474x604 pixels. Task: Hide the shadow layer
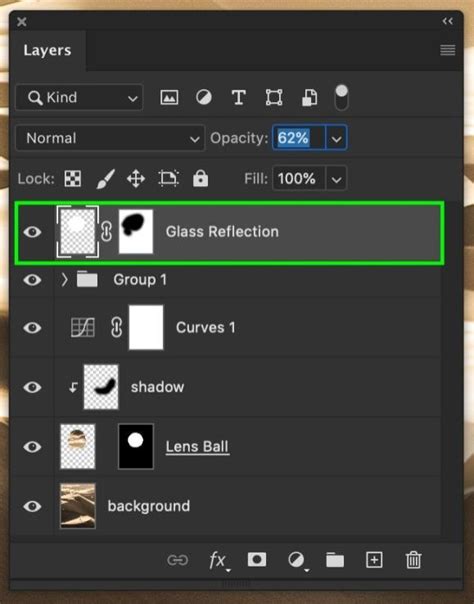click(32, 387)
